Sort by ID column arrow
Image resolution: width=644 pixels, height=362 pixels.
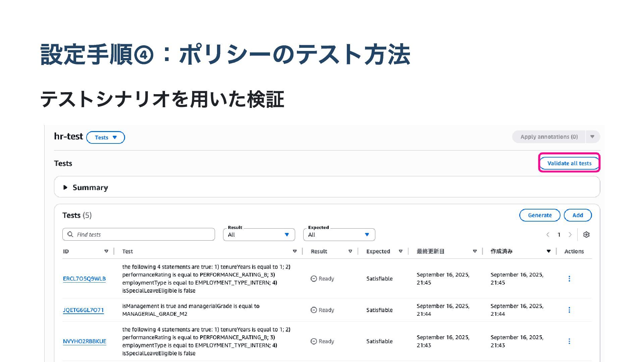click(106, 251)
